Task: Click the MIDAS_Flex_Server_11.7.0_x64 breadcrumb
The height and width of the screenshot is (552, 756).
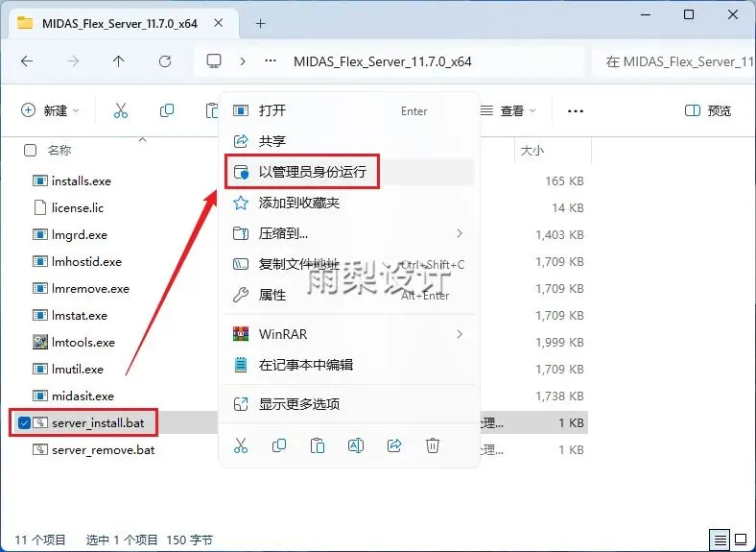Action: tap(383, 61)
